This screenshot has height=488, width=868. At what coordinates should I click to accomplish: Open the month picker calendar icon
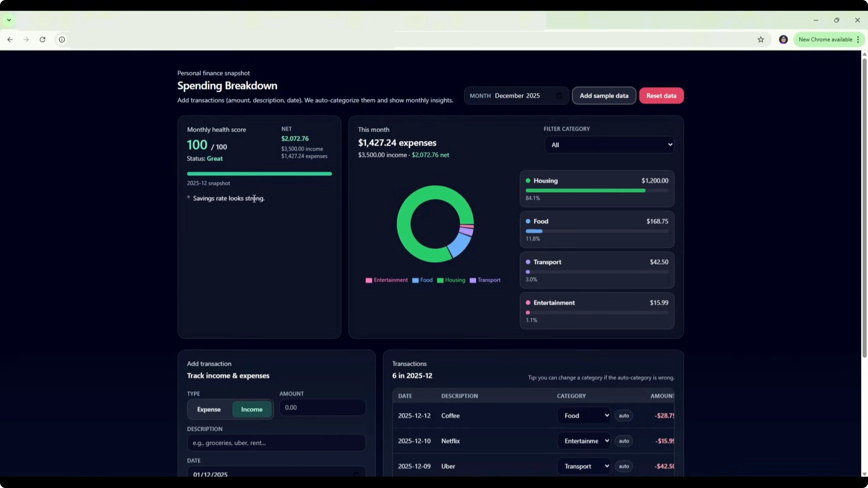pyautogui.click(x=559, y=96)
